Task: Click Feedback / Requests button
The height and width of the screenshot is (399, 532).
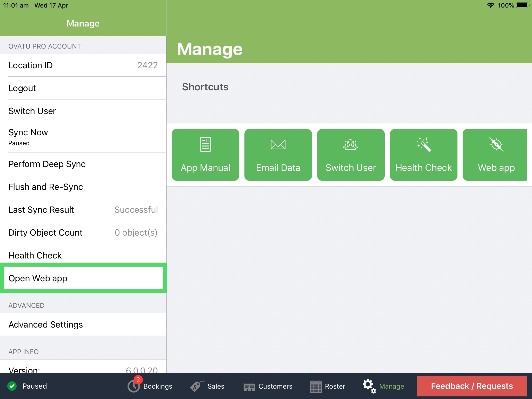Action: point(472,386)
